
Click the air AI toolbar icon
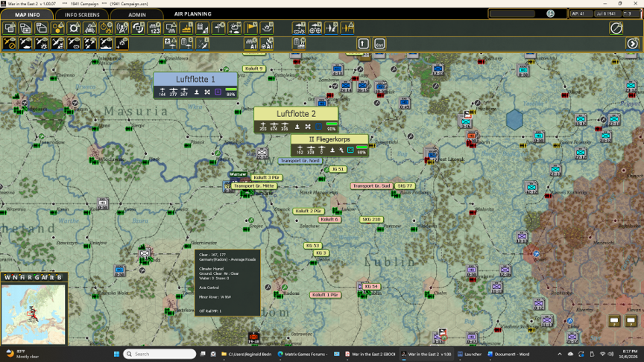pyautogui.click(x=267, y=43)
